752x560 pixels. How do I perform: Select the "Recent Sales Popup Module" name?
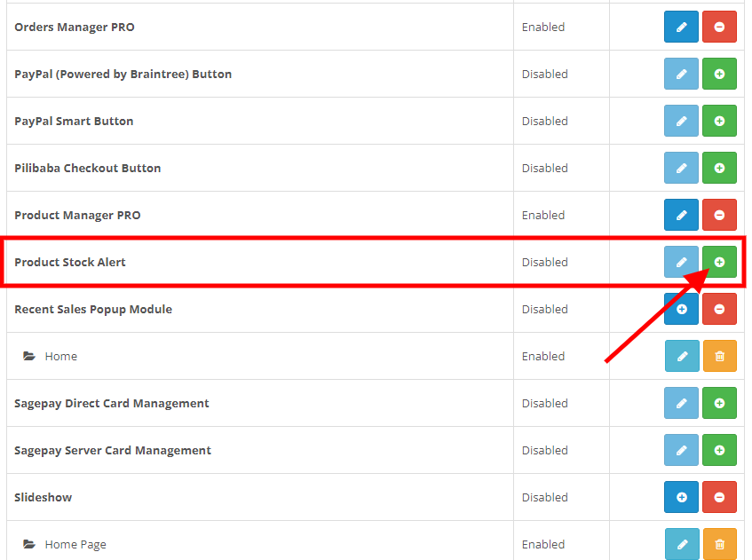93,309
